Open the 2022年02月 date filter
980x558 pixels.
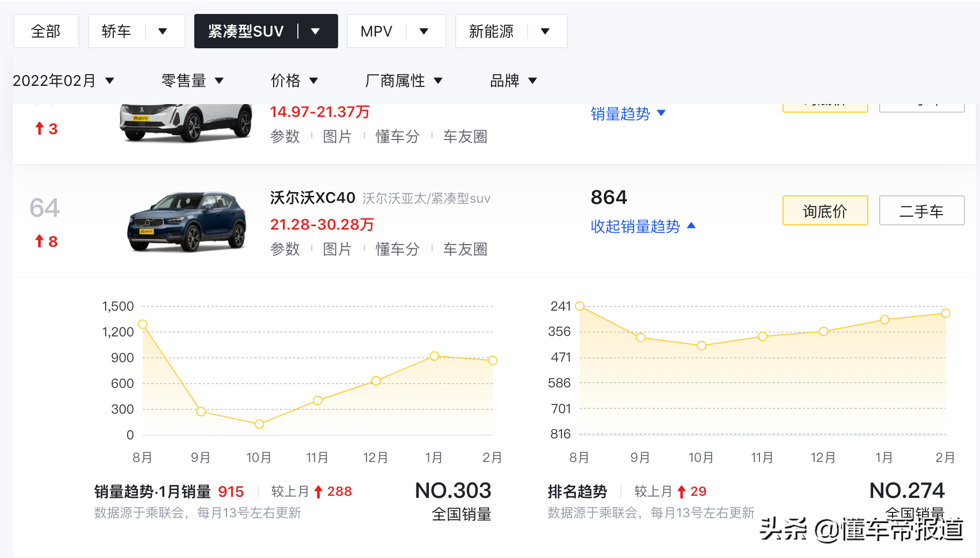[63, 80]
